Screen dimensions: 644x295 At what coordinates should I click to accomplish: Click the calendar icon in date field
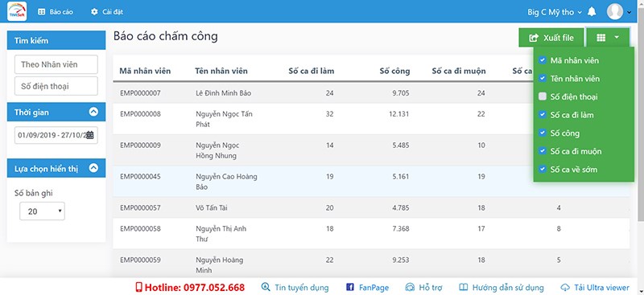tap(90, 135)
